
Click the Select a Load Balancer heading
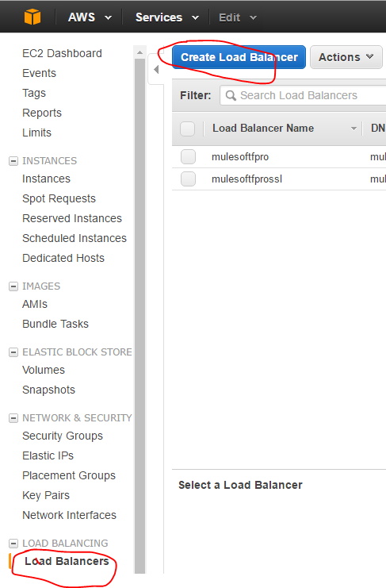[x=240, y=486]
